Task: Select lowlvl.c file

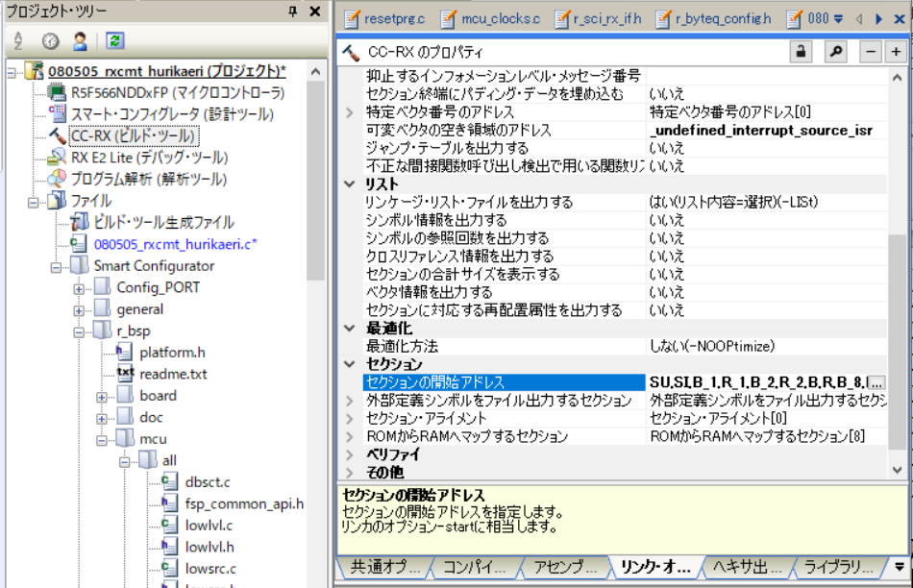Action: click(x=209, y=526)
